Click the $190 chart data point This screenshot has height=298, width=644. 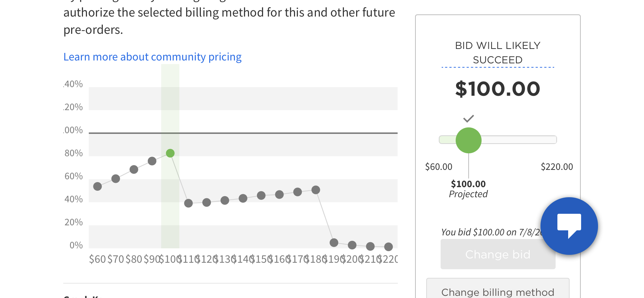coord(334,243)
